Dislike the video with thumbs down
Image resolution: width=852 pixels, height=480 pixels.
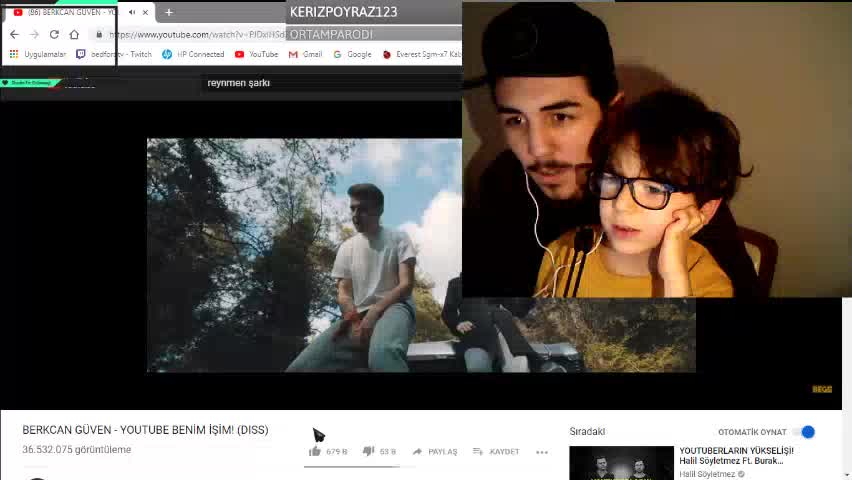point(379,451)
